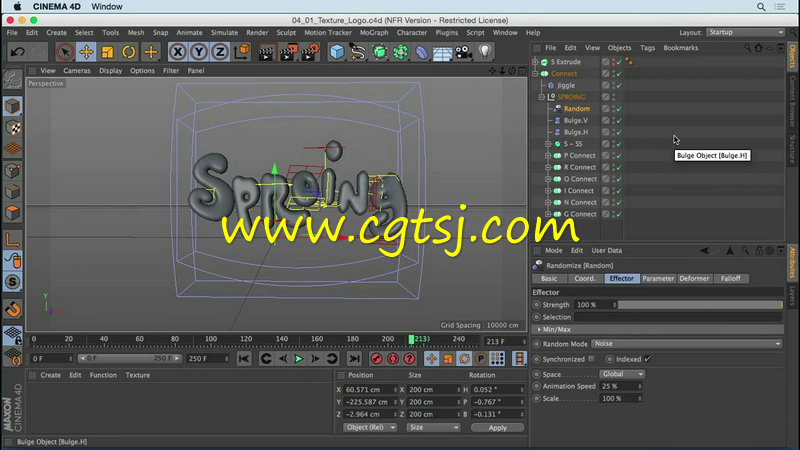Switch to the Deformer tab

[x=694, y=279]
